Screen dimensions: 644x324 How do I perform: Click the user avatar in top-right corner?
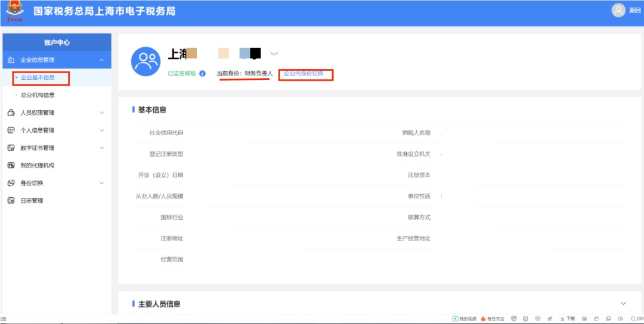pos(618,10)
